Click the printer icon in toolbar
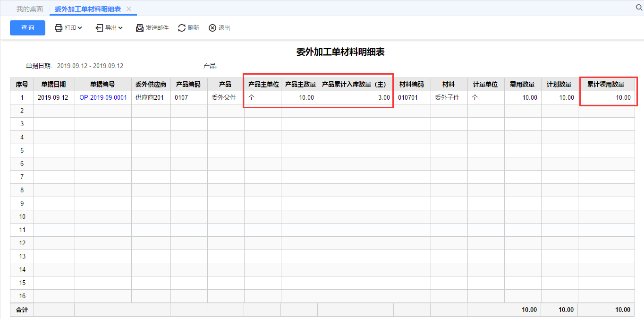Image resolution: width=644 pixels, height=319 pixels. 59,28
